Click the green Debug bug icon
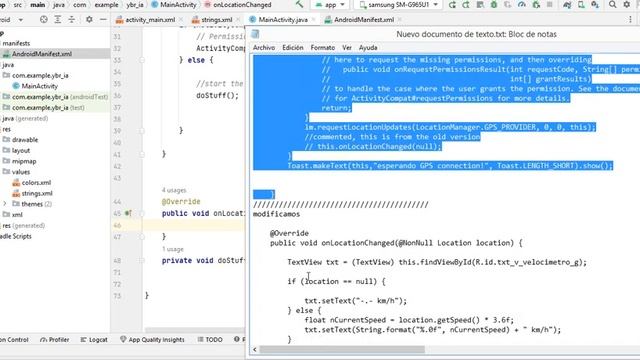Viewport: 640px width, 360px height. pos(494,5)
